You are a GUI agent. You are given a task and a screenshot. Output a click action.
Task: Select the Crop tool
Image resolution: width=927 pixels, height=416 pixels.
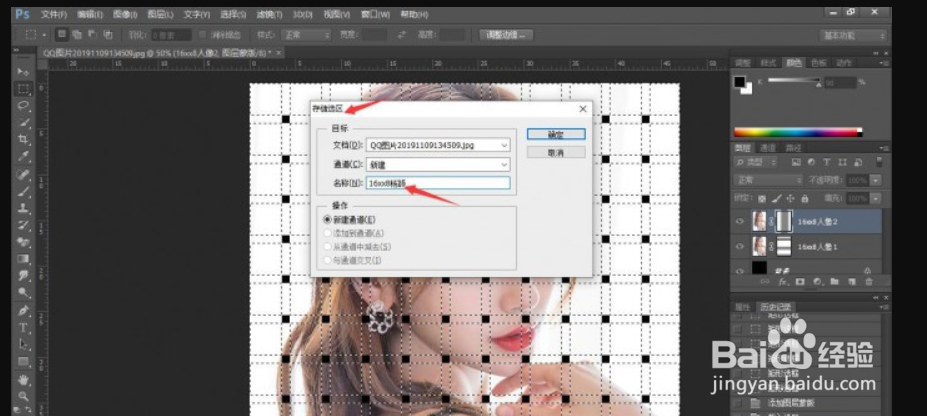[23, 139]
